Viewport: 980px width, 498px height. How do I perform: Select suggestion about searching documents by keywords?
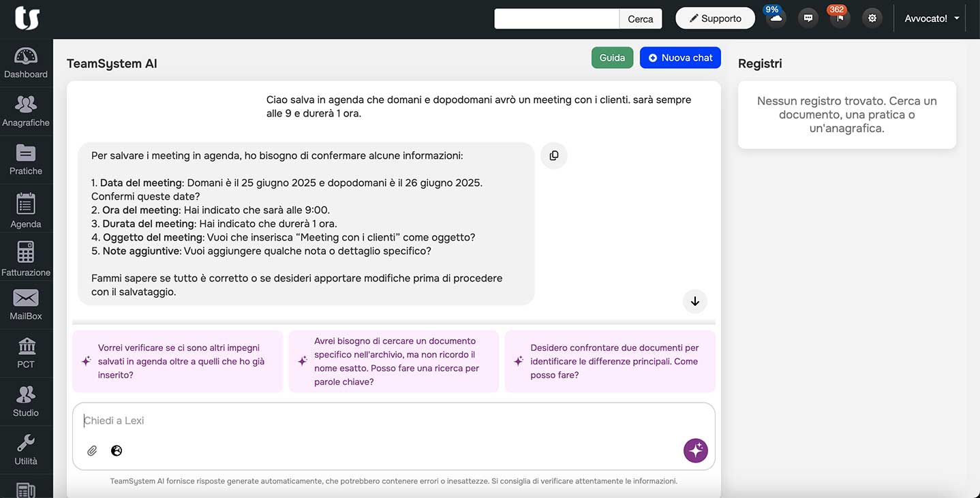point(394,361)
